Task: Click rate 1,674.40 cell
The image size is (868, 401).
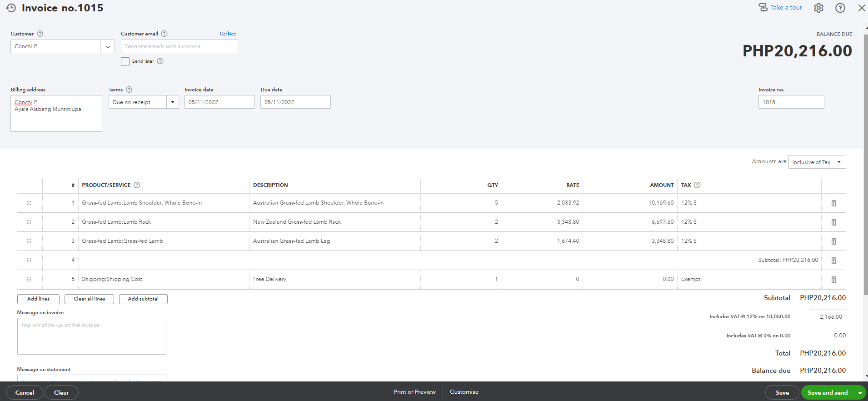Action: [x=542, y=241]
